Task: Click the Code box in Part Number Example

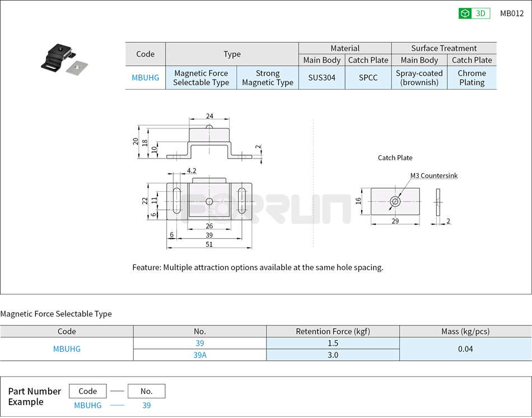Action: 87,391
